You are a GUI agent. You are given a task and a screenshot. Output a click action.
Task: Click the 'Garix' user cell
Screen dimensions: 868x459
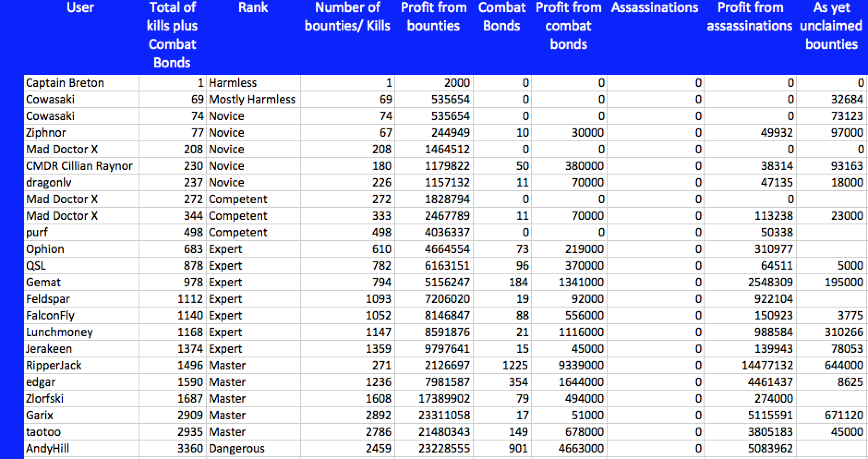(x=81, y=415)
